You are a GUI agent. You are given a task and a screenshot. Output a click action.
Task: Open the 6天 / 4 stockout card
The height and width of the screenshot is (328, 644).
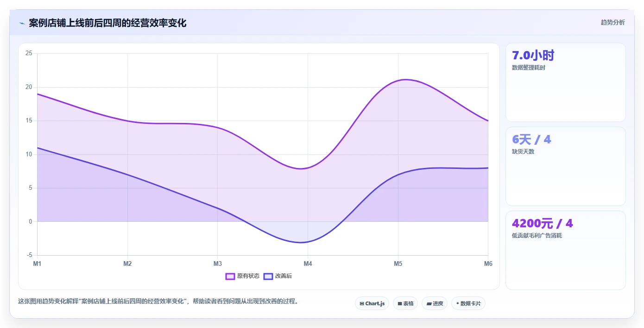point(566,167)
